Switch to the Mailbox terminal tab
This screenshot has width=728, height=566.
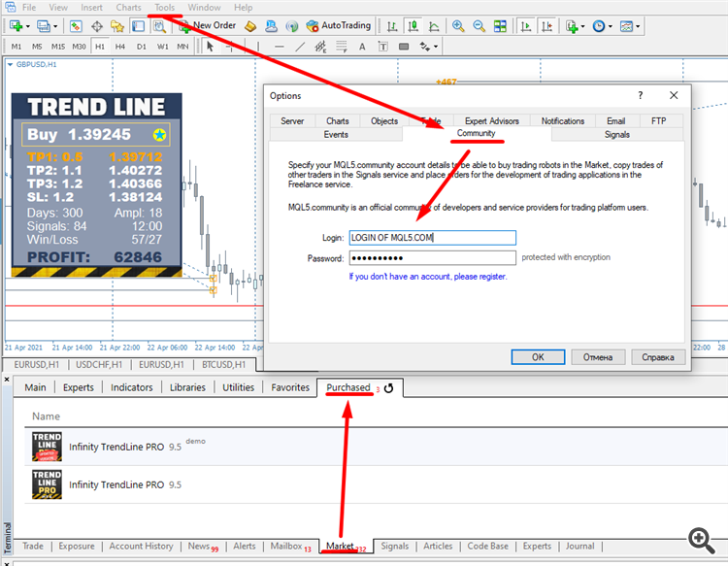click(286, 547)
